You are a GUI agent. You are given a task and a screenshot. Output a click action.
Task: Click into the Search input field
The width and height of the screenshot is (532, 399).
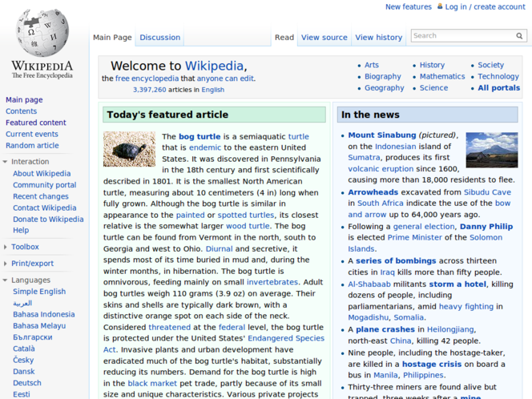point(461,36)
